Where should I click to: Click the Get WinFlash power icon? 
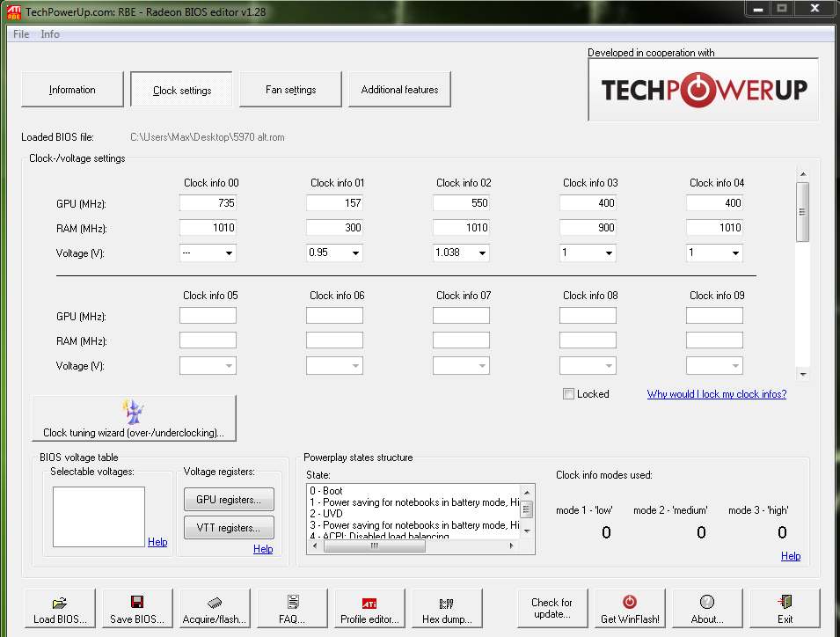tap(630, 602)
